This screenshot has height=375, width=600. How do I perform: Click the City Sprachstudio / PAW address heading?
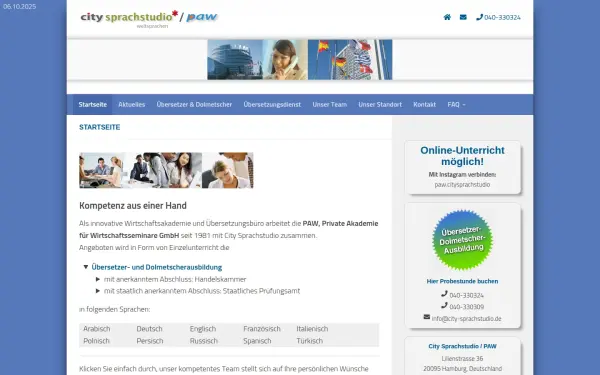point(462,346)
